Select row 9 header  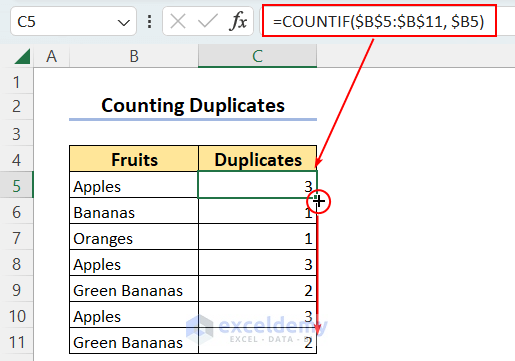click(x=16, y=290)
